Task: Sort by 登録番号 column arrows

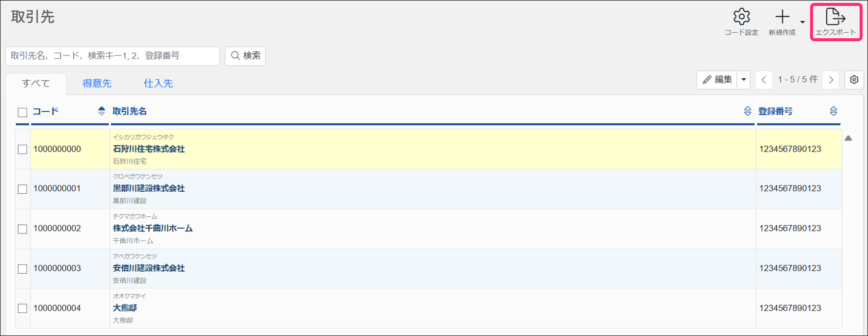Action: click(833, 111)
